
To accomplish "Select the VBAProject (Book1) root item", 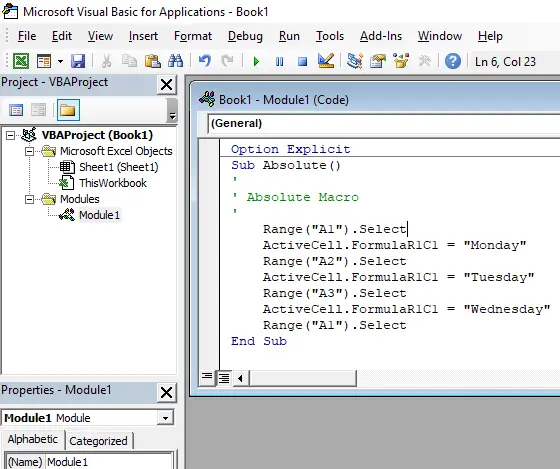I will (97, 135).
